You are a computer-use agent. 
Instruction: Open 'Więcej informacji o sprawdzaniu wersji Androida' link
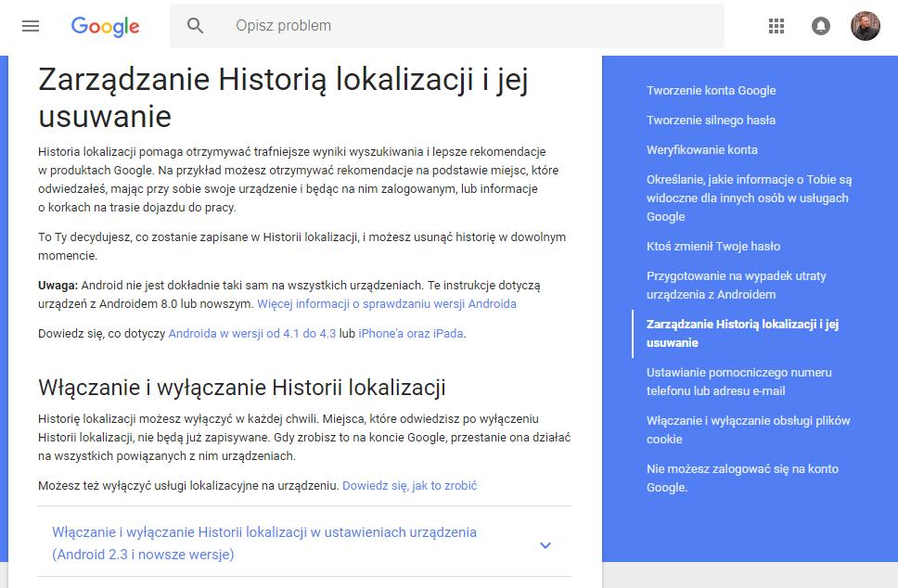pos(387,303)
